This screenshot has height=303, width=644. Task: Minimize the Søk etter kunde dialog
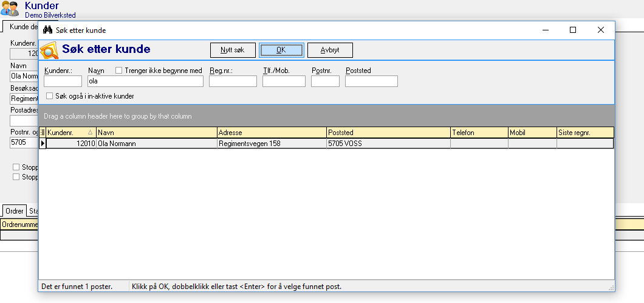point(546,30)
